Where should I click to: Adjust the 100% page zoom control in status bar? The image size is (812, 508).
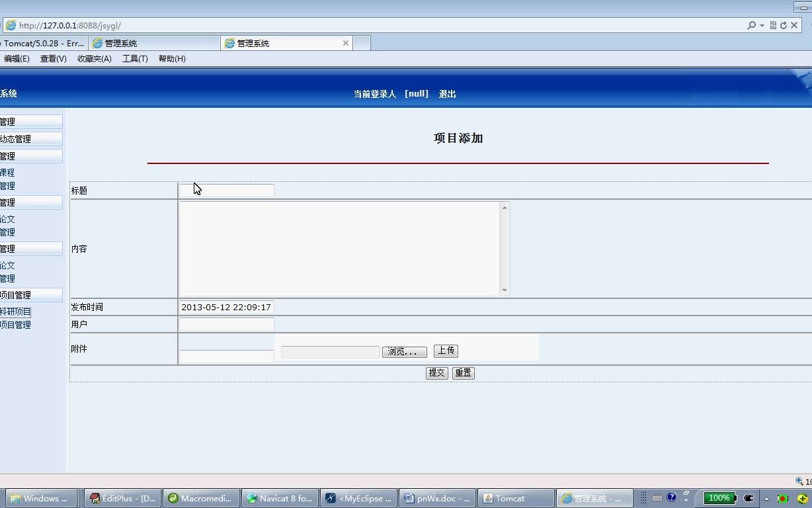(x=719, y=498)
